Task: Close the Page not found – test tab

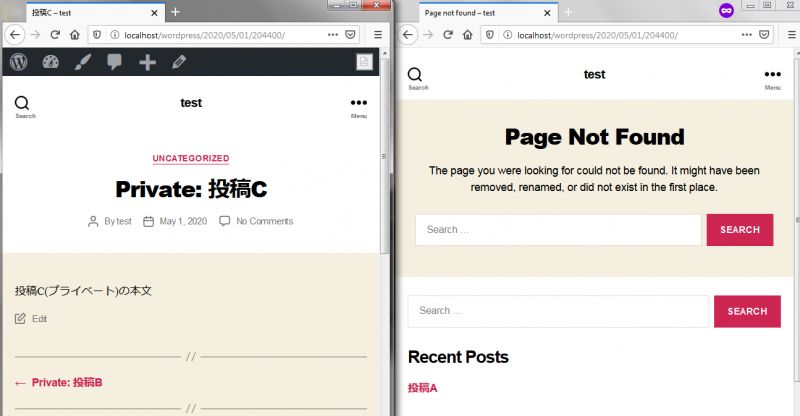Action: tap(547, 13)
